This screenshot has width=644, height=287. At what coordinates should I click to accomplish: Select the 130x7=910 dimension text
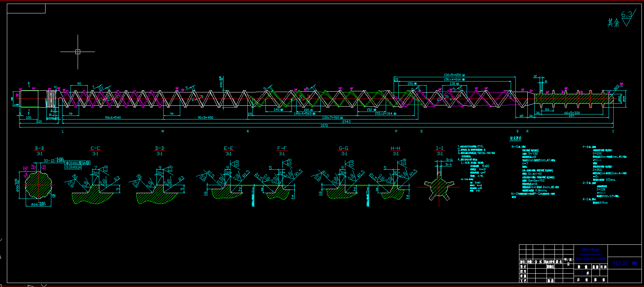click(x=332, y=118)
